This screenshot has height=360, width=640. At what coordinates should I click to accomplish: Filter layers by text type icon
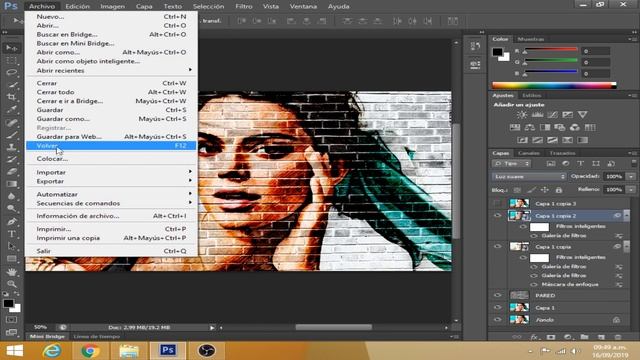(x=580, y=163)
